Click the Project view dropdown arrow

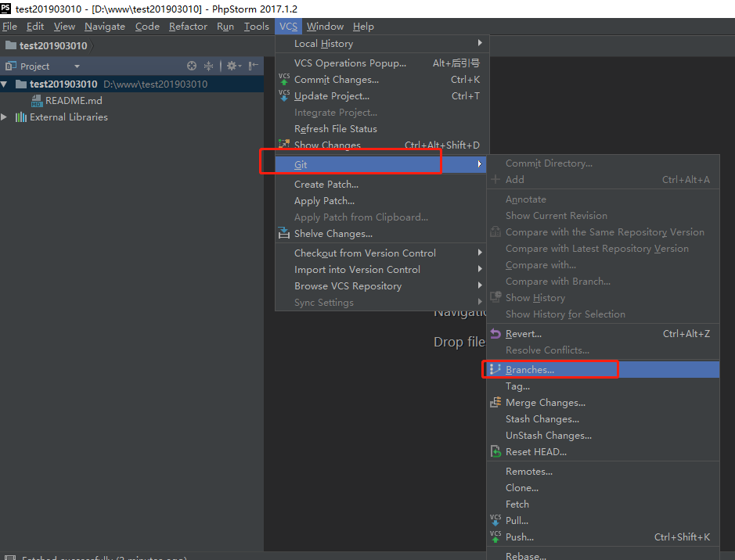(x=77, y=66)
